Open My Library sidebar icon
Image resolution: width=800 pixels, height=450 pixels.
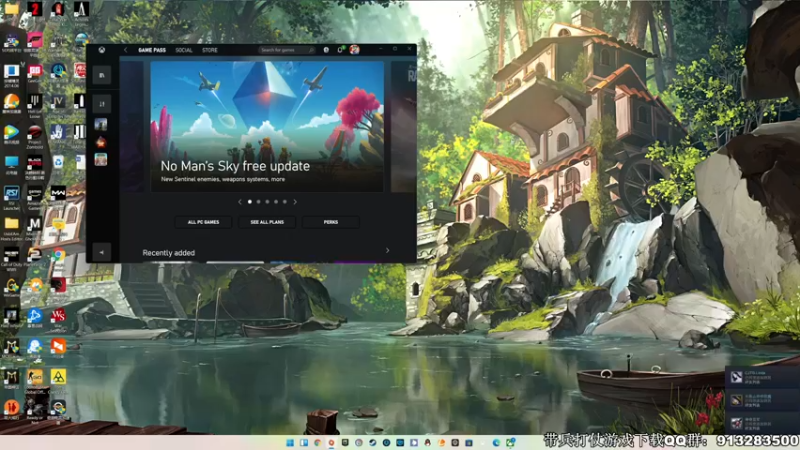[102, 75]
